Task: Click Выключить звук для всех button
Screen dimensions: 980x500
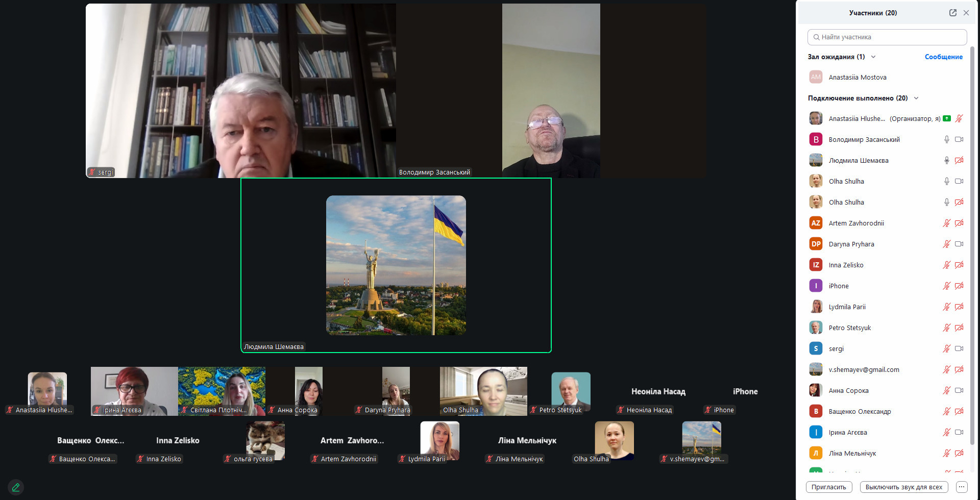Action: pos(903,487)
